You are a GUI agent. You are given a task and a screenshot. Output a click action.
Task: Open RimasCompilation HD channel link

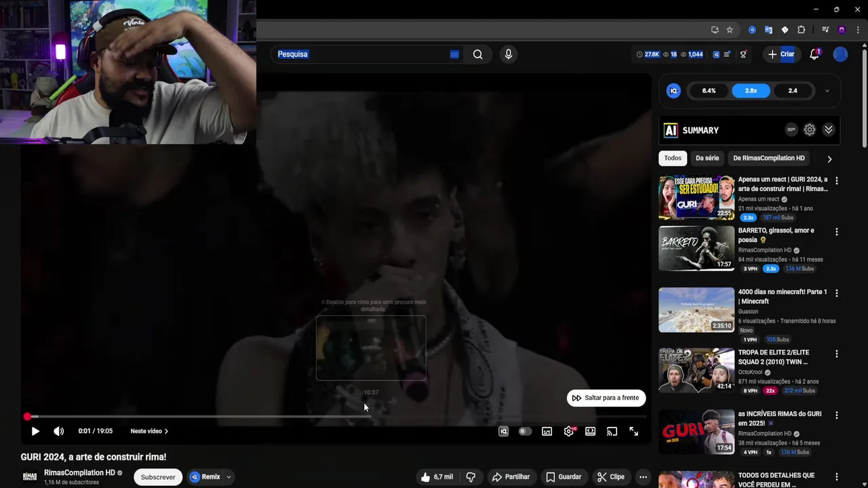[x=79, y=472]
